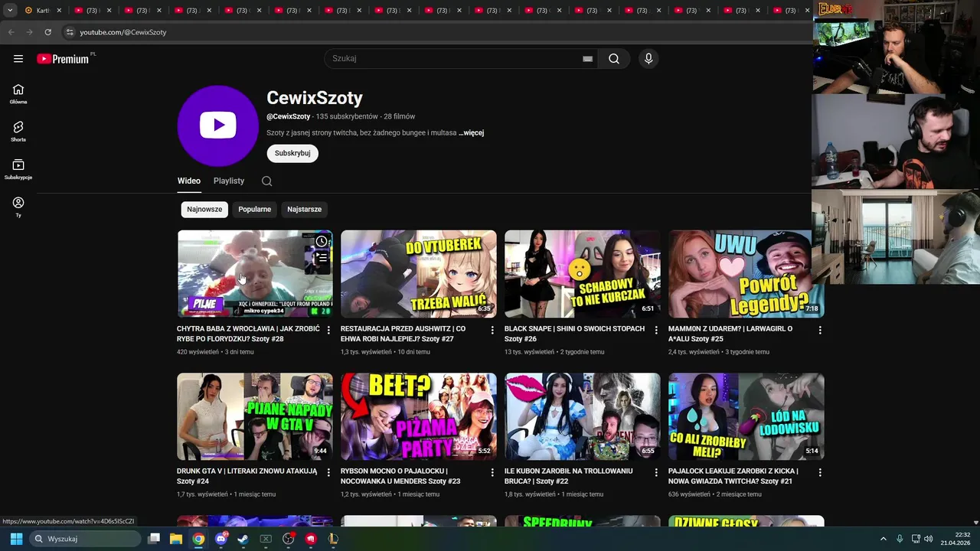Open title ILE KUBON ZAROBIŁ Szoty #22

tap(569, 476)
